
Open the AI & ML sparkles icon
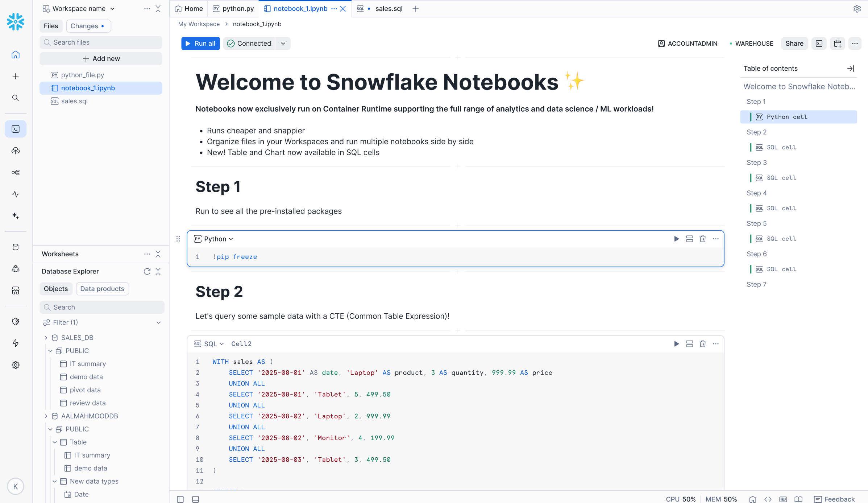tap(16, 216)
